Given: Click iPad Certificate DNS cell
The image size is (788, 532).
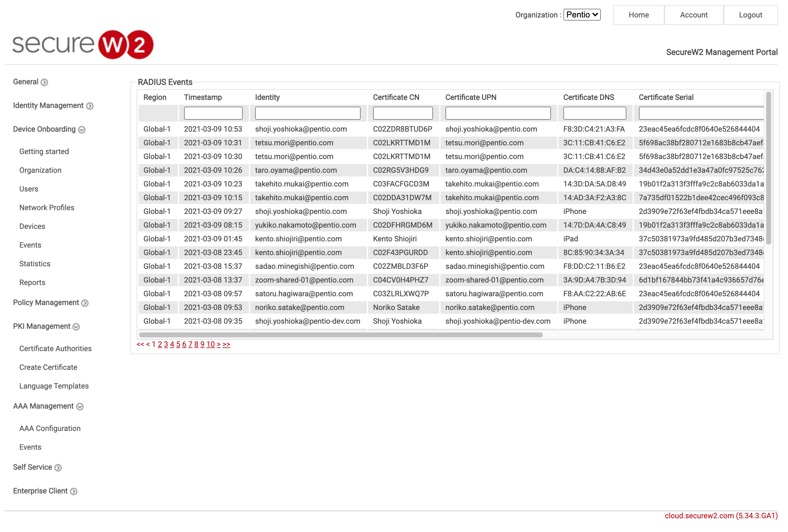Looking at the screenshot, I should (571, 239).
